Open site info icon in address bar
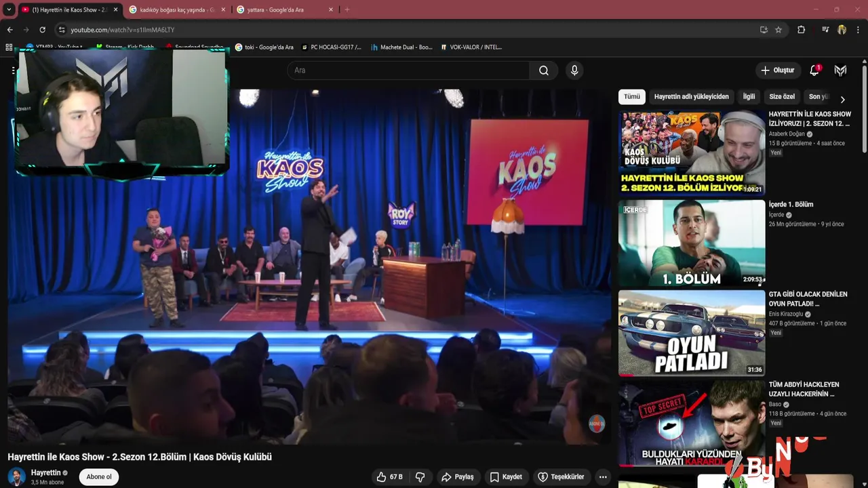 point(62,30)
